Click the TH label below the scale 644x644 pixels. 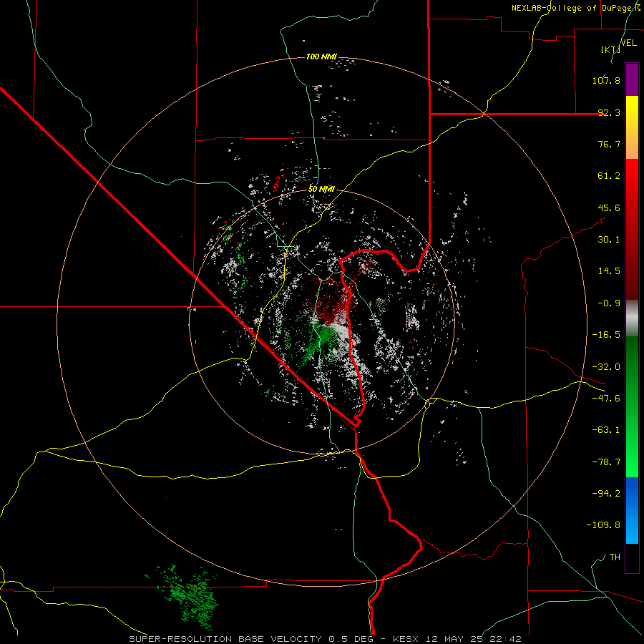(x=615, y=557)
